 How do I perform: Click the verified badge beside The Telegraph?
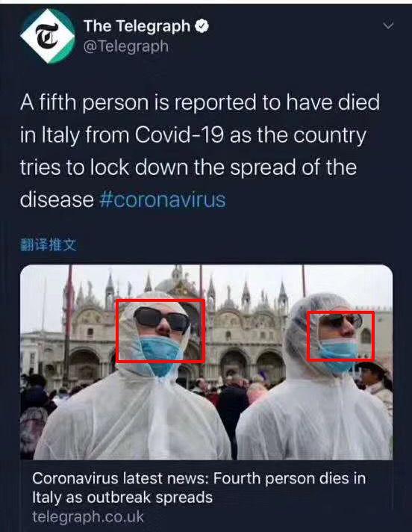click(202, 26)
